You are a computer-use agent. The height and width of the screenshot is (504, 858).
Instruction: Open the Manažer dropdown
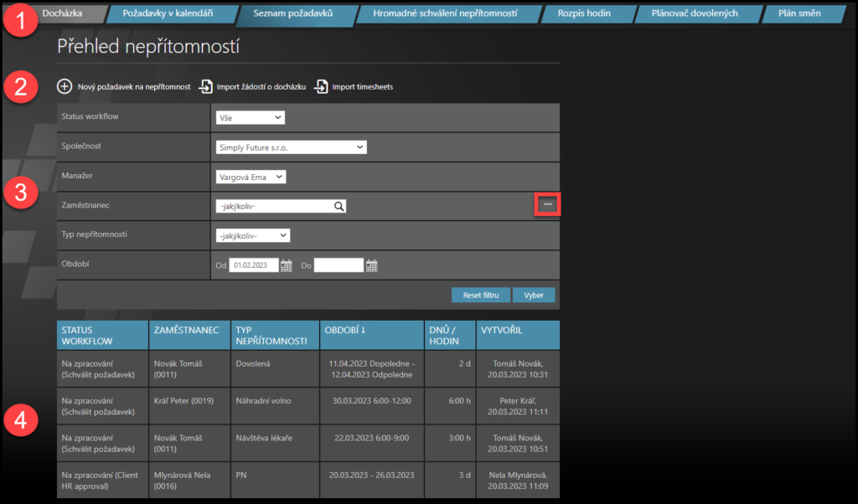click(x=251, y=177)
